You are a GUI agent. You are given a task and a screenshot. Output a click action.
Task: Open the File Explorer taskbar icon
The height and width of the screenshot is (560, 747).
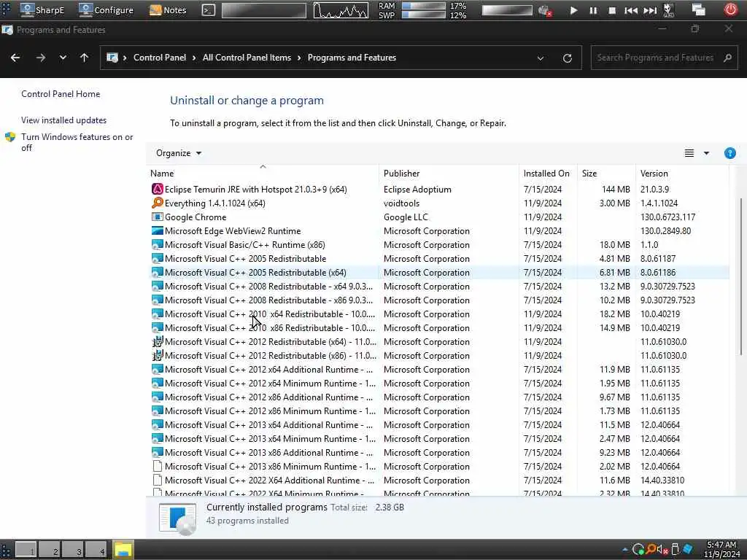point(123,550)
